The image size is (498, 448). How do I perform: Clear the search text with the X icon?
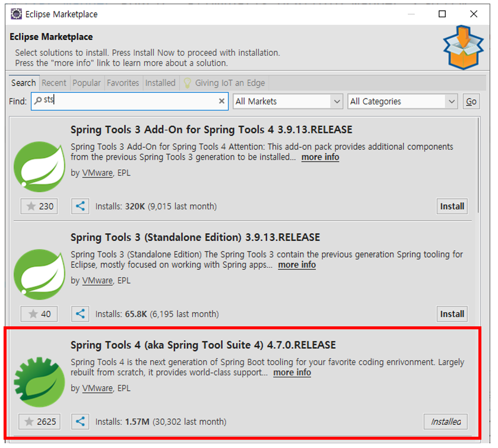(221, 101)
